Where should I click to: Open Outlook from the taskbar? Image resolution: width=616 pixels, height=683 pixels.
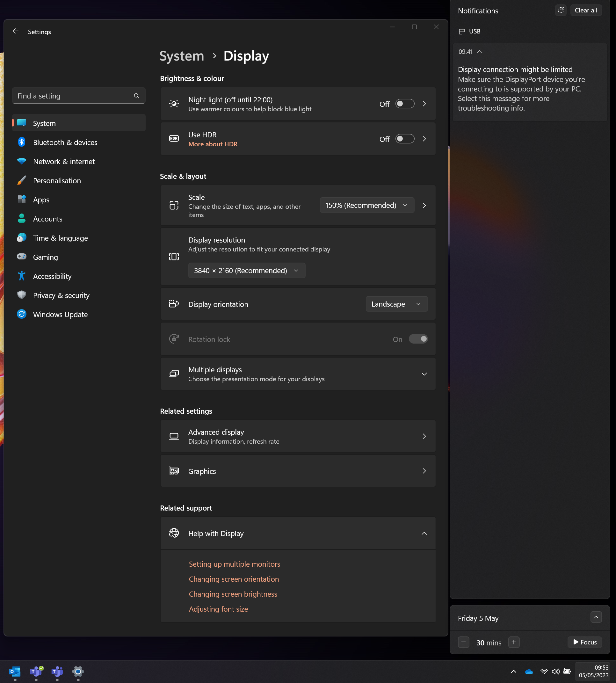pos(15,672)
